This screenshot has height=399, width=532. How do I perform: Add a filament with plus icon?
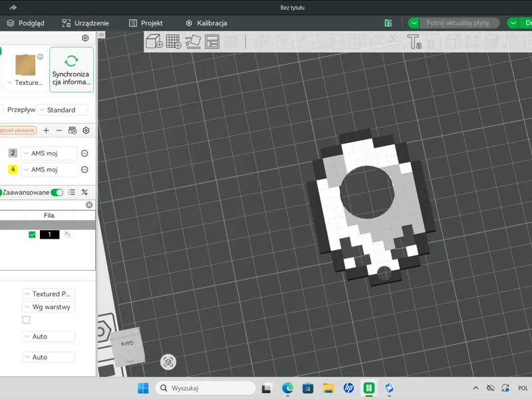coord(46,130)
